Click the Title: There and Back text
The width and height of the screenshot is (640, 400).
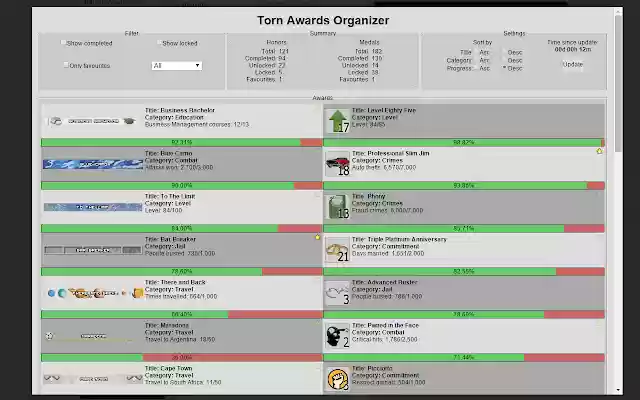[x=175, y=282]
